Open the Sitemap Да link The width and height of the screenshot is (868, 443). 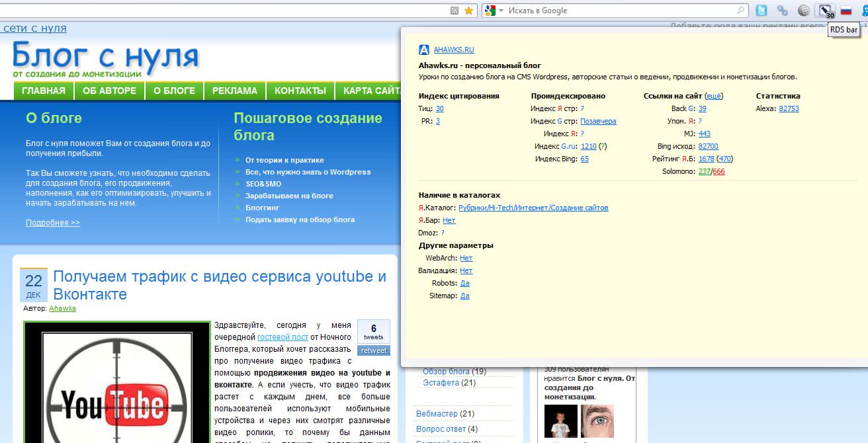tap(464, 296)
